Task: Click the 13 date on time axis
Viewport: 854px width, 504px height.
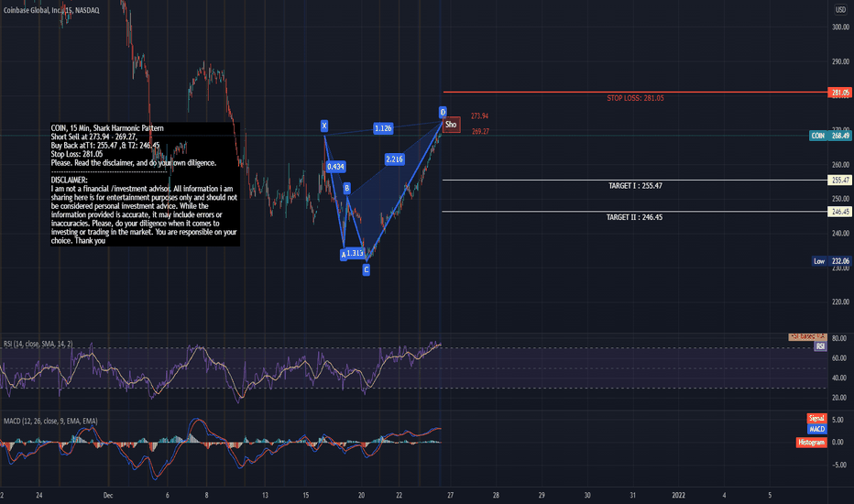Action: coord(265,495)
